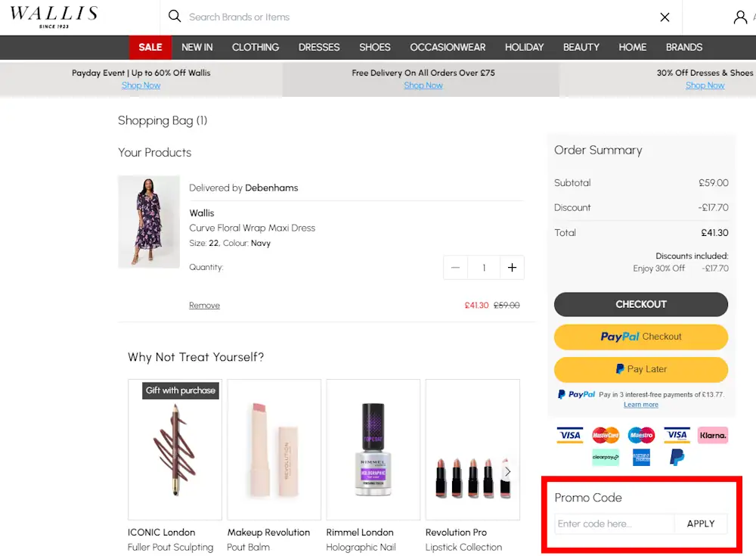Open the DRESSES menu
Image resolution: width=756 pixels, height=556 pixels.
click(319, 48)
